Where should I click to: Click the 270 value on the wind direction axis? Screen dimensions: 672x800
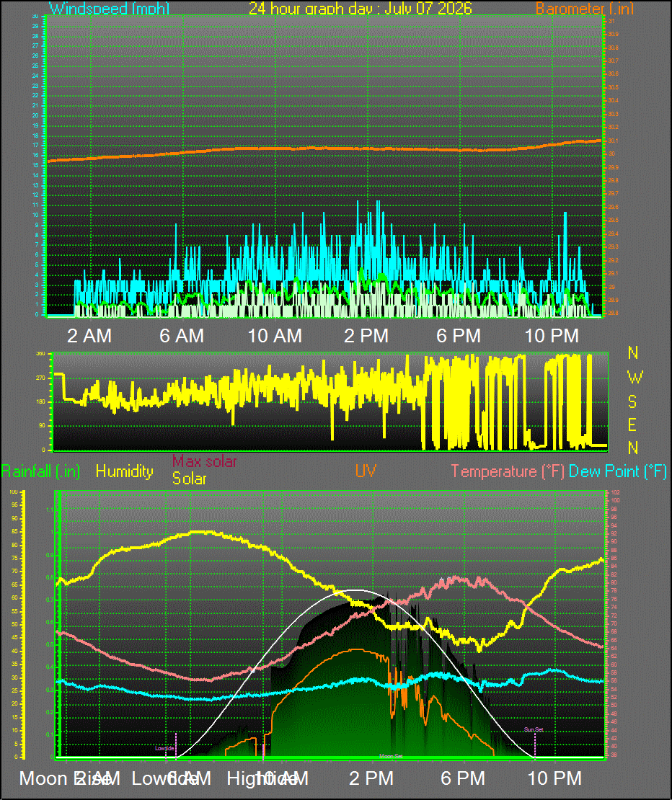click(x=41, y=378)
